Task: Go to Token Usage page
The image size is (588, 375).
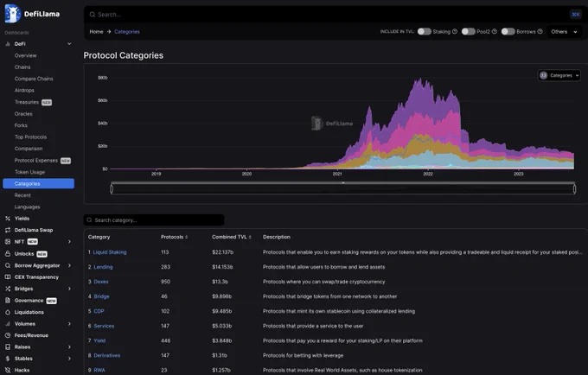Action: pos(29,172)
